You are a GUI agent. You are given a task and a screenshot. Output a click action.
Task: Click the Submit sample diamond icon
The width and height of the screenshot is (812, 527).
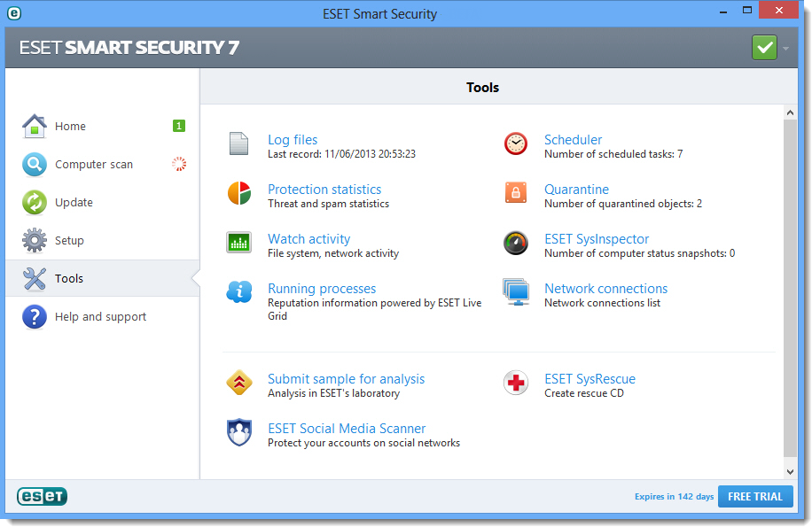(x=239, y=383)
